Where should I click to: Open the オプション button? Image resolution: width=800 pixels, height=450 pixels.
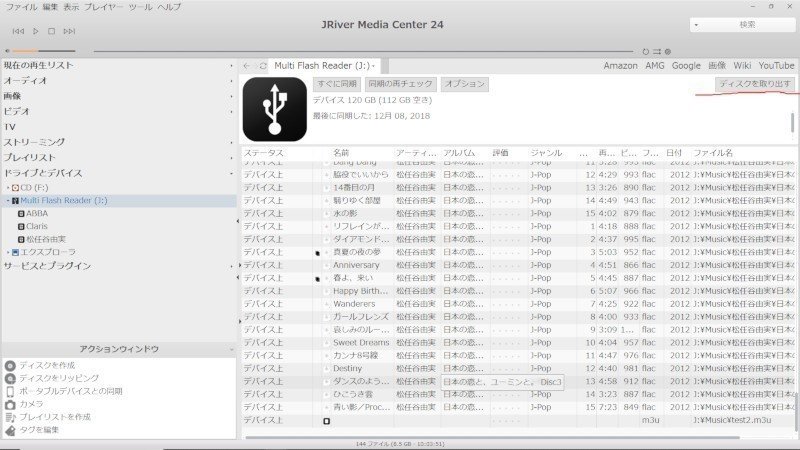point(464,84)
